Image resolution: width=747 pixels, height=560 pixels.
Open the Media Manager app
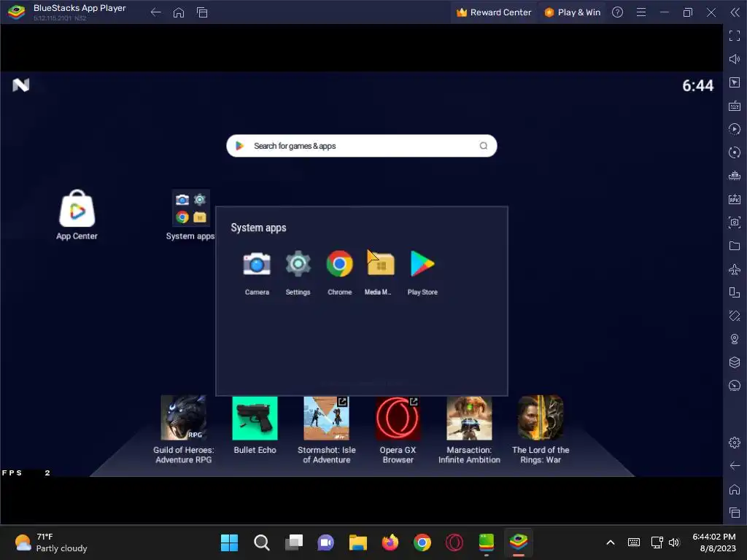pyautogui.click(x=381, y=264)
